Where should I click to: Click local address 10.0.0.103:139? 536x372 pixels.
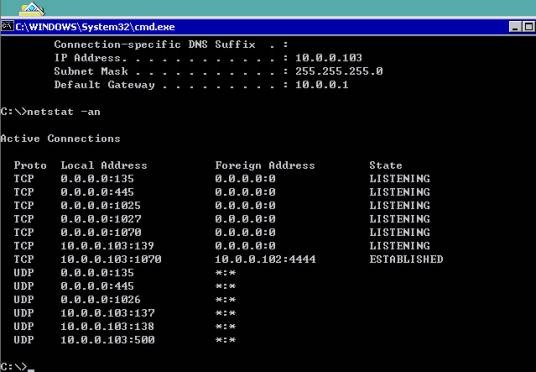pyautogui.click(x=107, y=246)
